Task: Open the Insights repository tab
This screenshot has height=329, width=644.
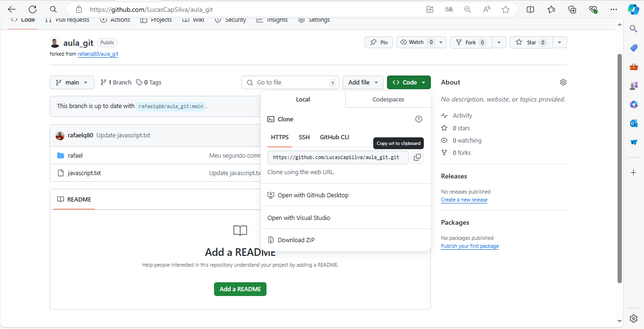Action: point(272,20)
